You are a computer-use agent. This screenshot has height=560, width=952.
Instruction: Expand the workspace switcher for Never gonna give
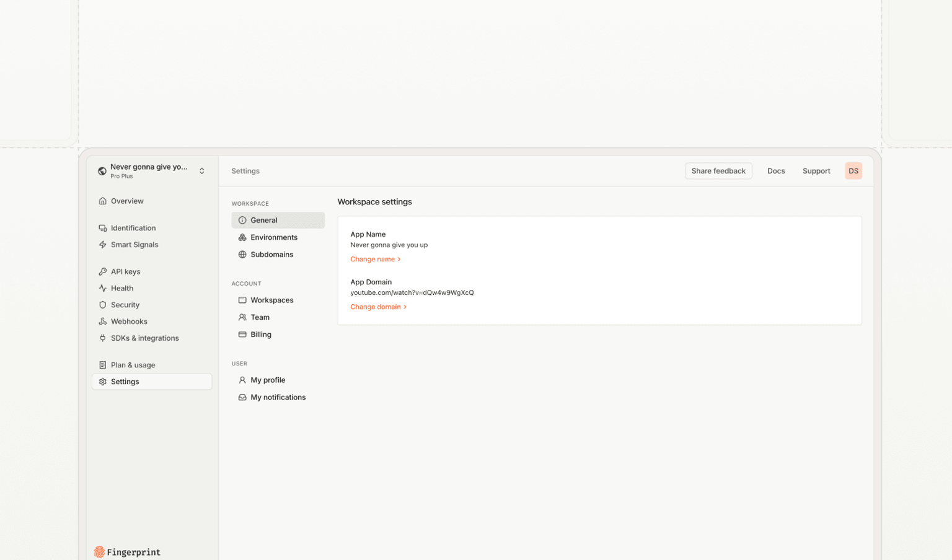tap(202, 170)
